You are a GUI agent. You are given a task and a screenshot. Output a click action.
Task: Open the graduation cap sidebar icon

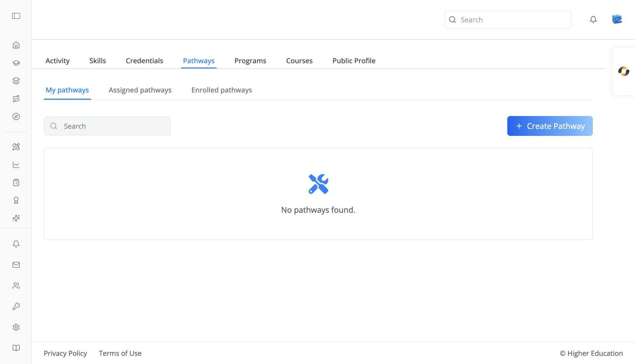coord(16,63)
